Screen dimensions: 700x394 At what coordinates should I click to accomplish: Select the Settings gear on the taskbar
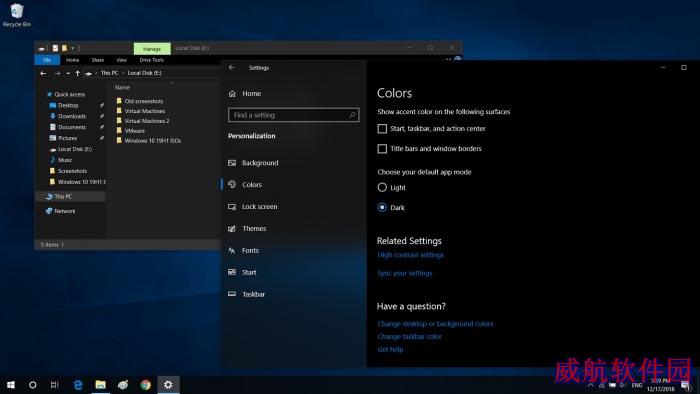coord(168,385)
